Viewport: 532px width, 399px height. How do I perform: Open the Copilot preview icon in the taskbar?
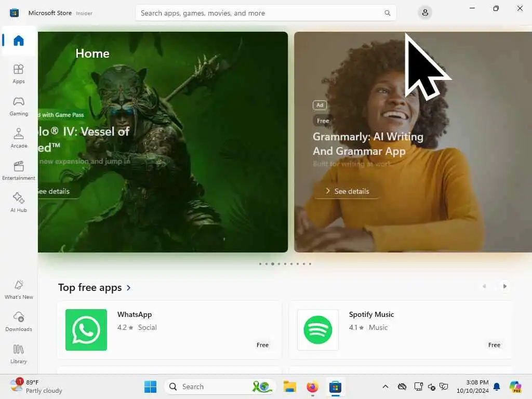point(515,387)
